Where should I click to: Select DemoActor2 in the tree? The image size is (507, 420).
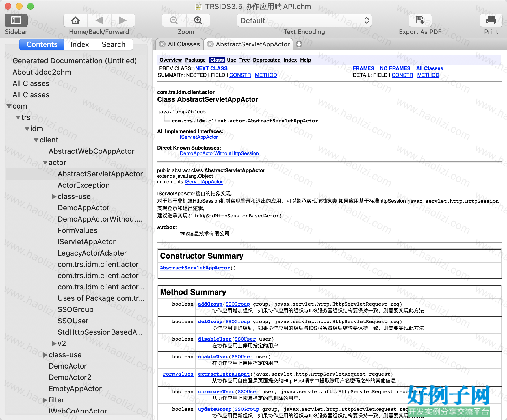click(70, 378)
